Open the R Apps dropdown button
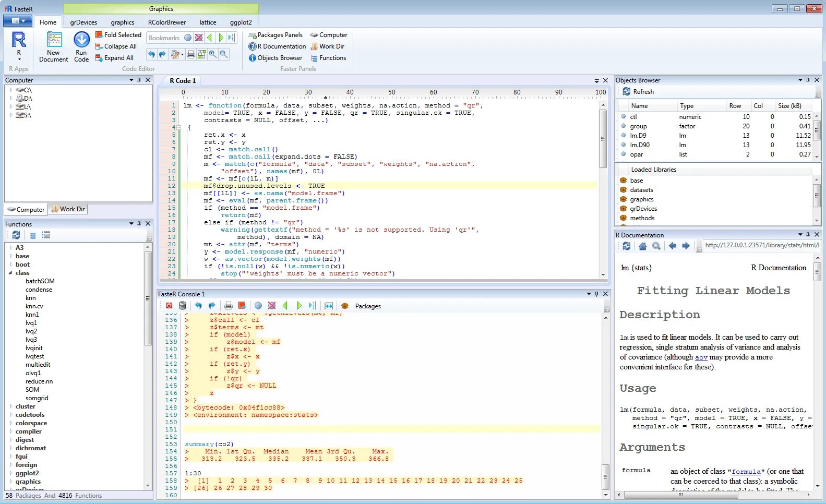 pos(19,46)
